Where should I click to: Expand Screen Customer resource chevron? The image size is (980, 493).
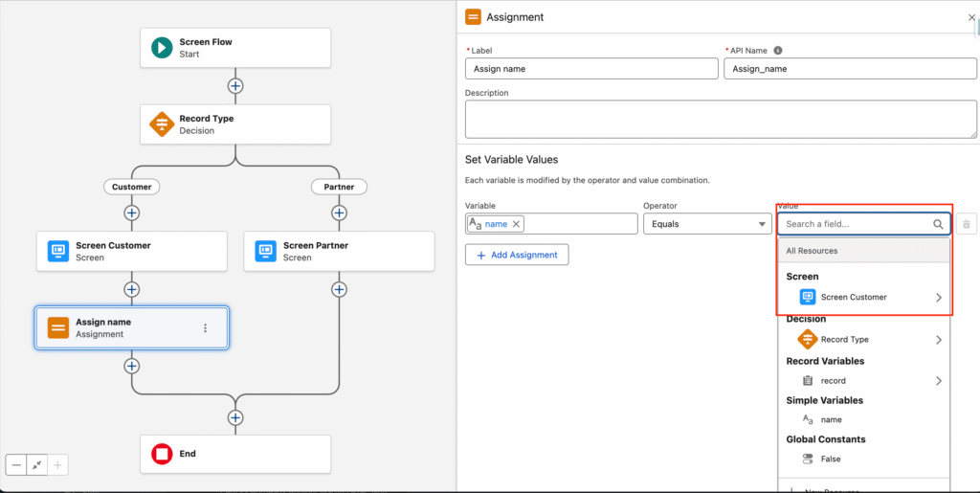938,298
